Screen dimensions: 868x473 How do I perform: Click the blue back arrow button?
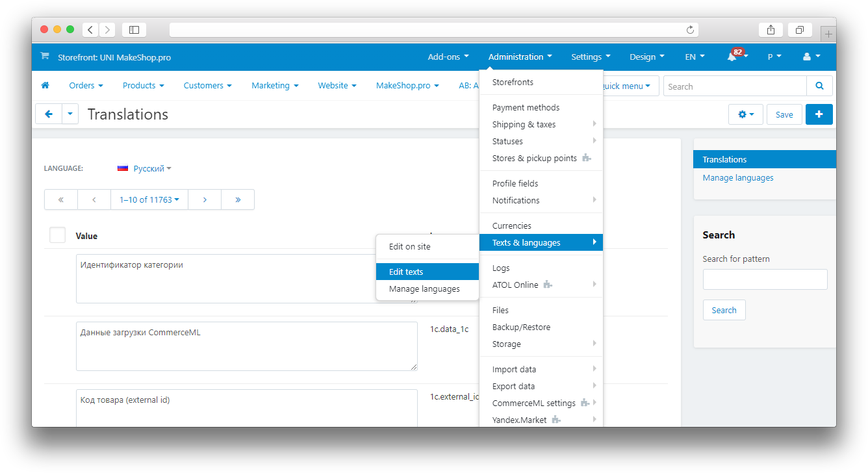click(x=49, y=114)
